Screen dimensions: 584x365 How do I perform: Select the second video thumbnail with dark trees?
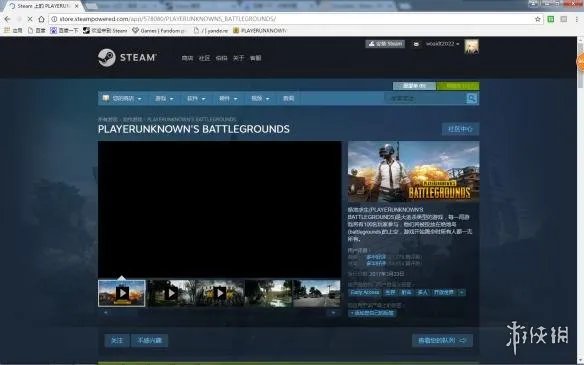pos(171,293)
